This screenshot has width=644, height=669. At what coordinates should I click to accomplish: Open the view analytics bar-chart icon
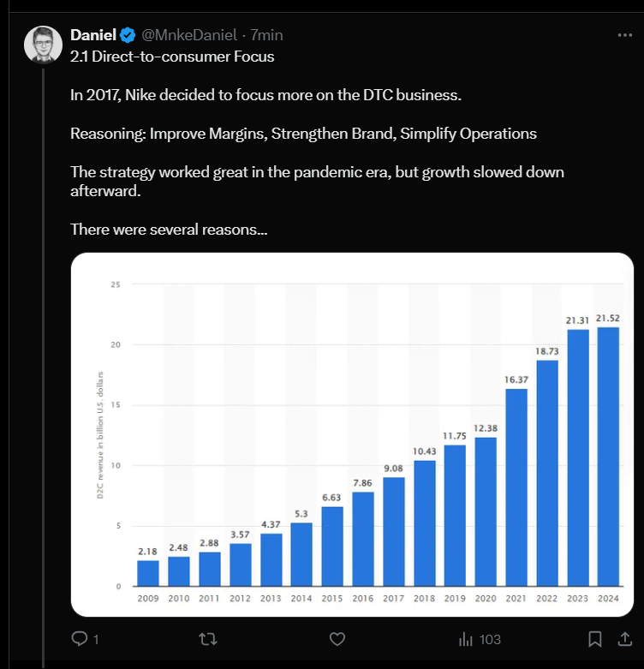pos(467,639)
